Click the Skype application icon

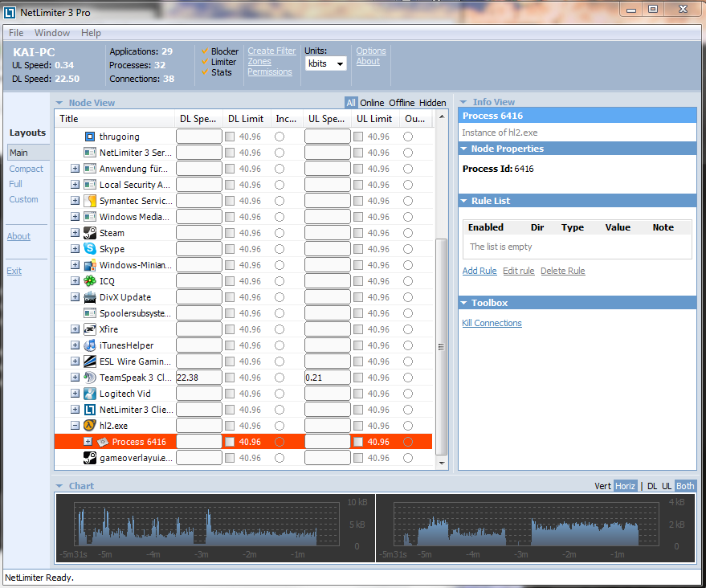(x=90, y=249)
